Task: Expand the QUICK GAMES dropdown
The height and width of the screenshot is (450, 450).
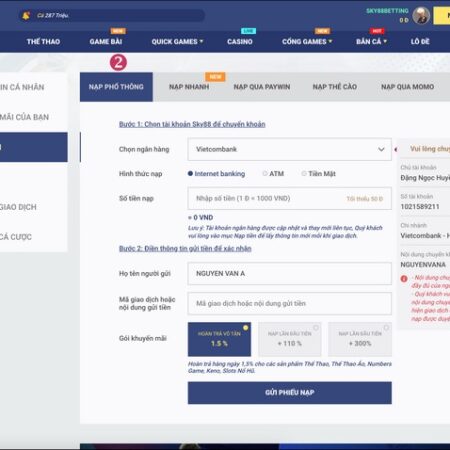Action: [177, 42]
